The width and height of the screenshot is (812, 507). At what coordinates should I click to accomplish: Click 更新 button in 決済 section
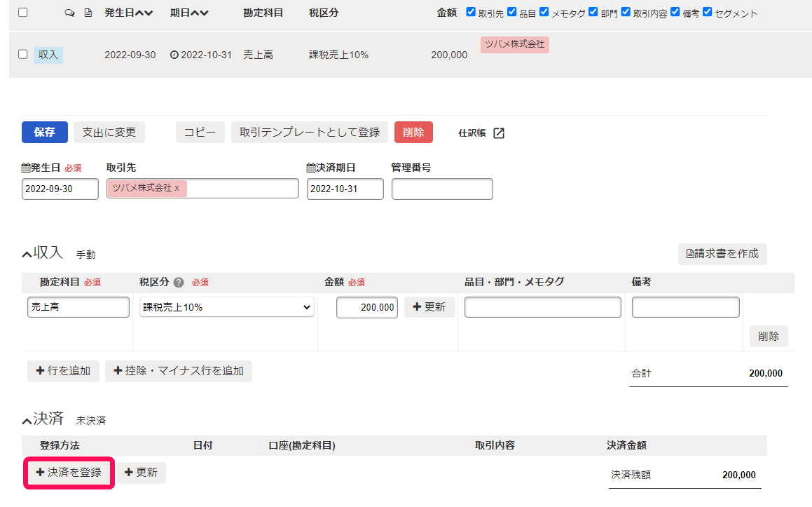tap(141, 473)
